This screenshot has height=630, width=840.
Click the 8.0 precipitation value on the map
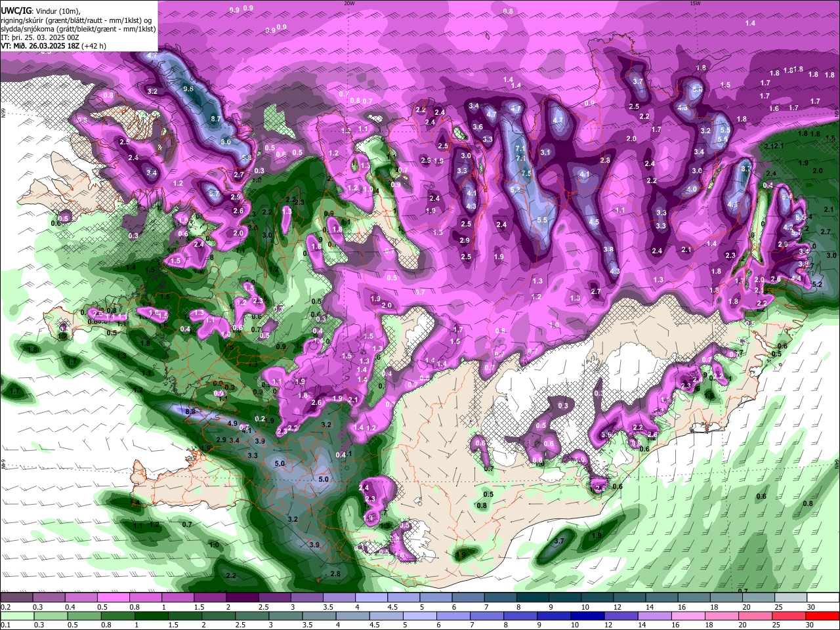(226, 142)
